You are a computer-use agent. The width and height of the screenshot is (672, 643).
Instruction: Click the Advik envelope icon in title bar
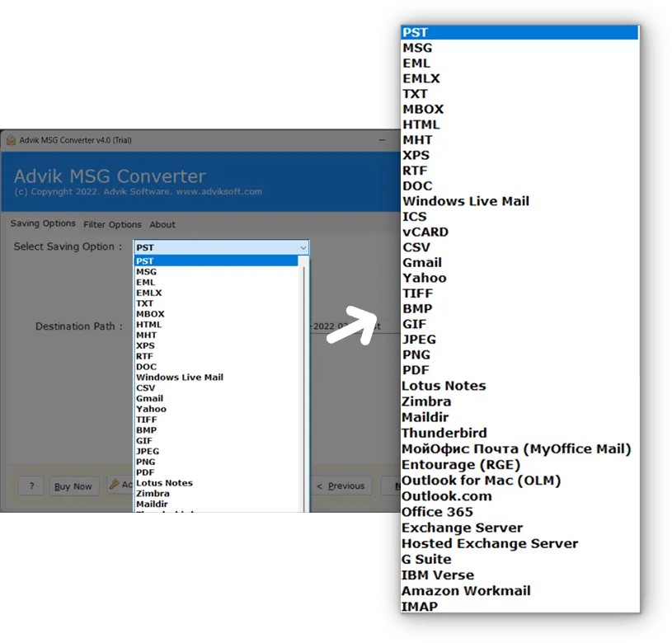click(x=12, y=140)
